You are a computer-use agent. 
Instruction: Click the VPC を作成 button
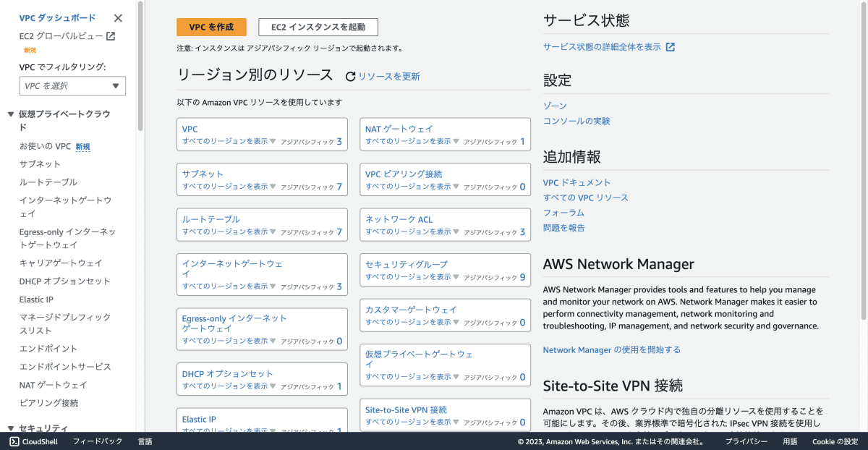[x=211, y=27]
